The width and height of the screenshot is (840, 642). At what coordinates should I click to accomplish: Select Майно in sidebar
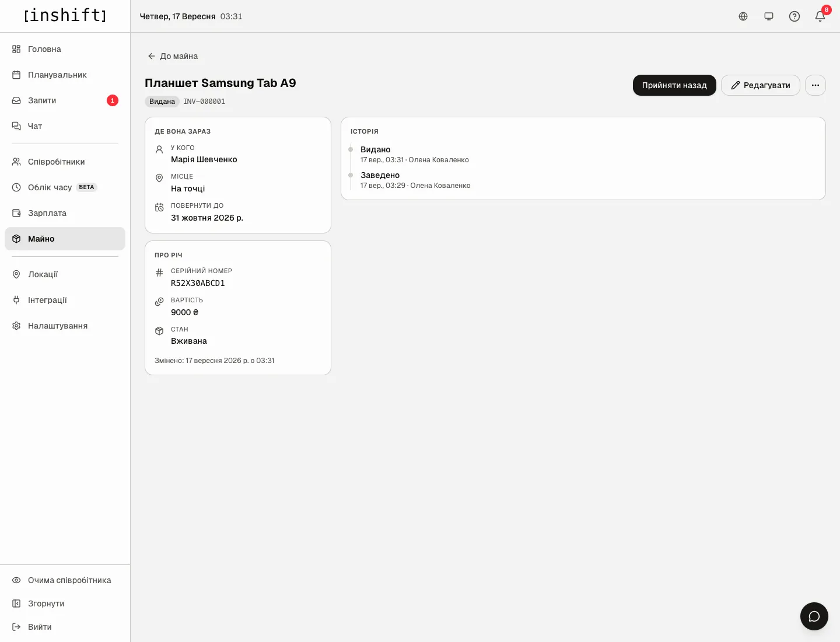(65, 239)
